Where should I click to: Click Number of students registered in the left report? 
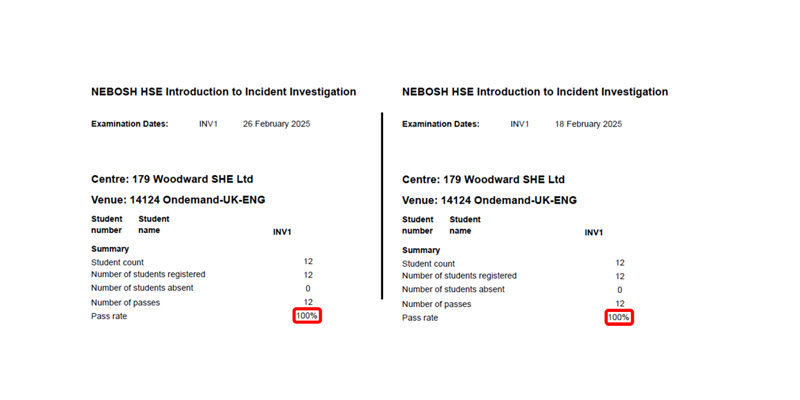148,274
